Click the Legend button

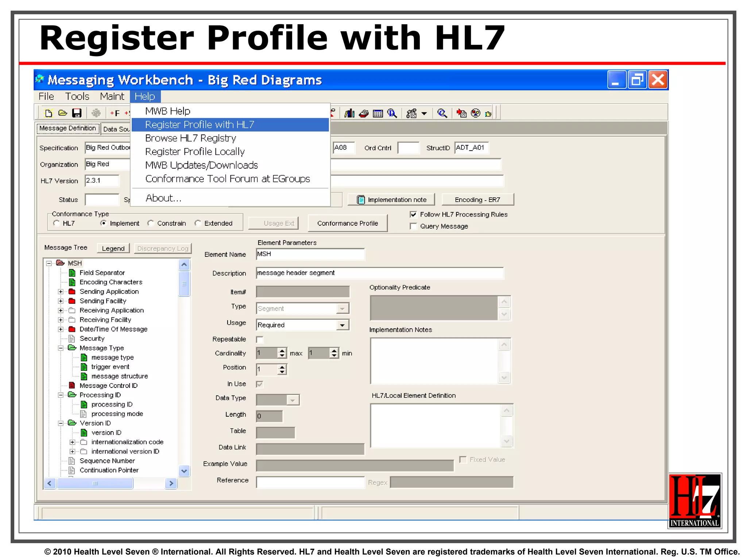coord(113,248)
